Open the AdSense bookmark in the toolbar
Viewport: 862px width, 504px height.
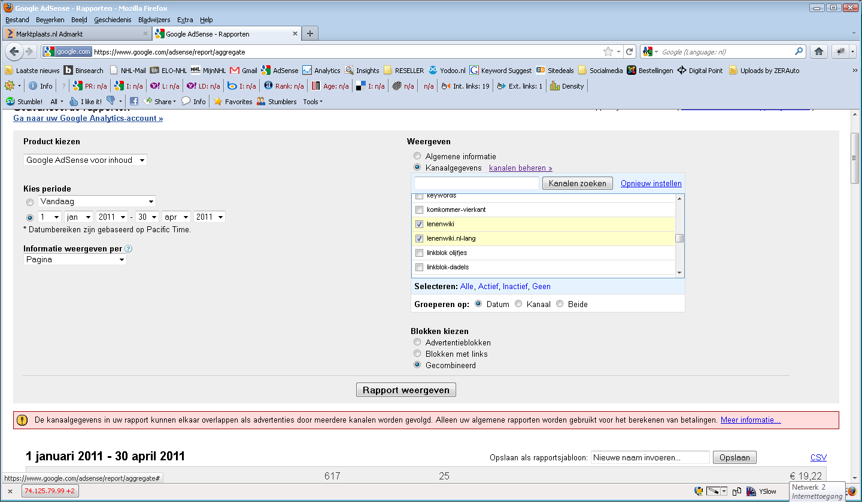(x=280, y=70)
